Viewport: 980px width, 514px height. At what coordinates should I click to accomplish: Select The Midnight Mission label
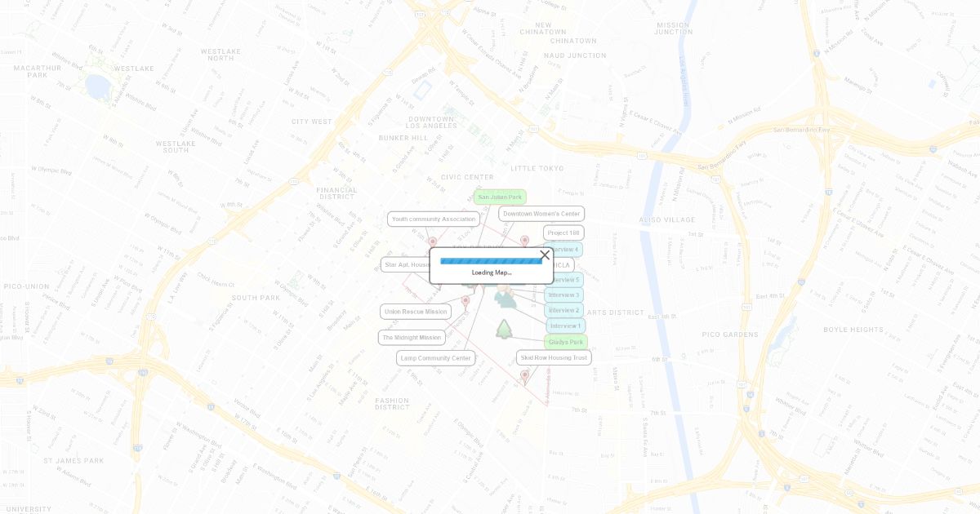click(x=412, y=338)
